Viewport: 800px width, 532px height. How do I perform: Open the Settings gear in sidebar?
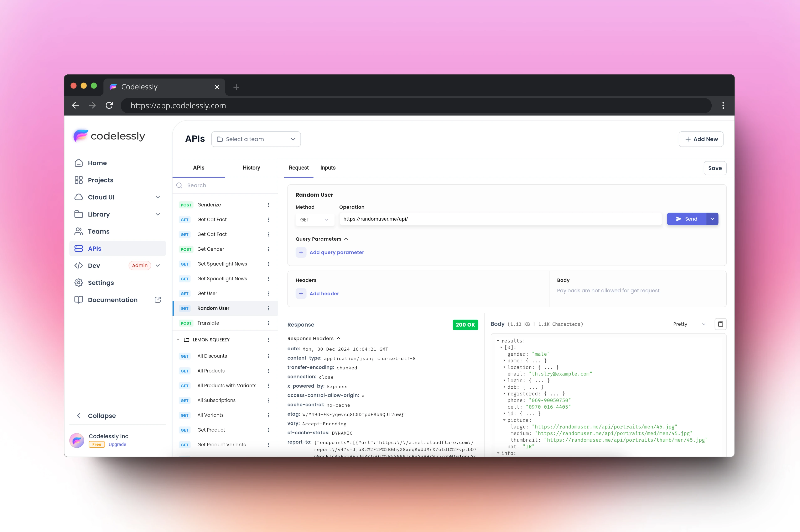(x=79, y=282)
